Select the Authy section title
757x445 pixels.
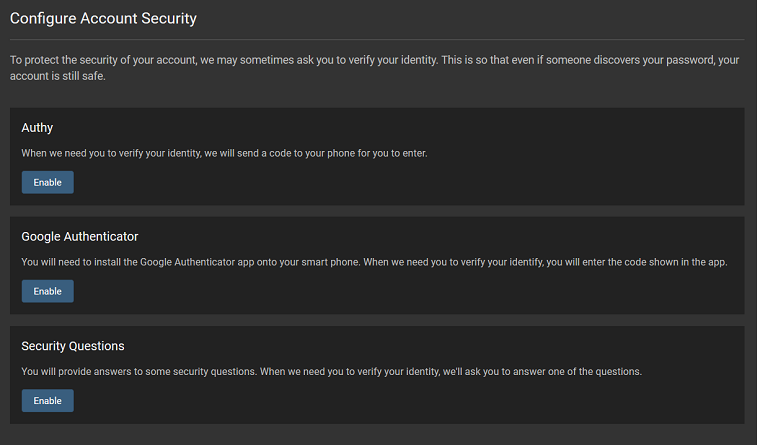click(x=37, y=127)
